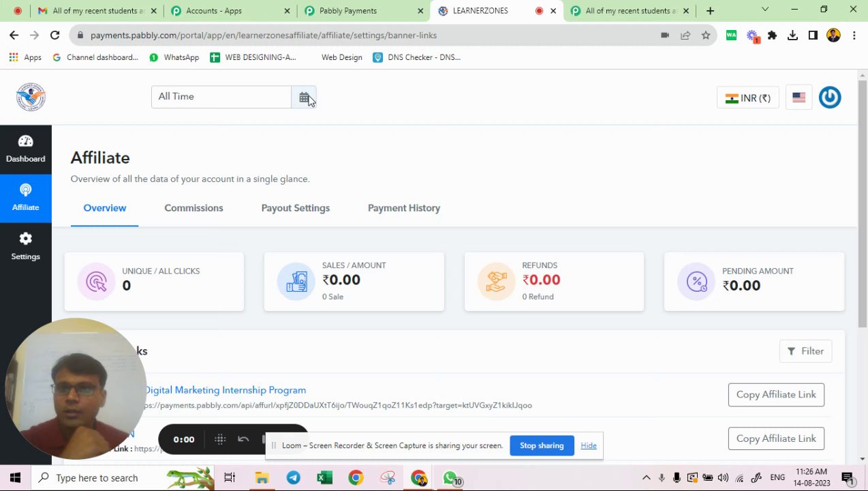The image size is (868, 491).
Task: Go back to previous page
Action: click(14, 35)
